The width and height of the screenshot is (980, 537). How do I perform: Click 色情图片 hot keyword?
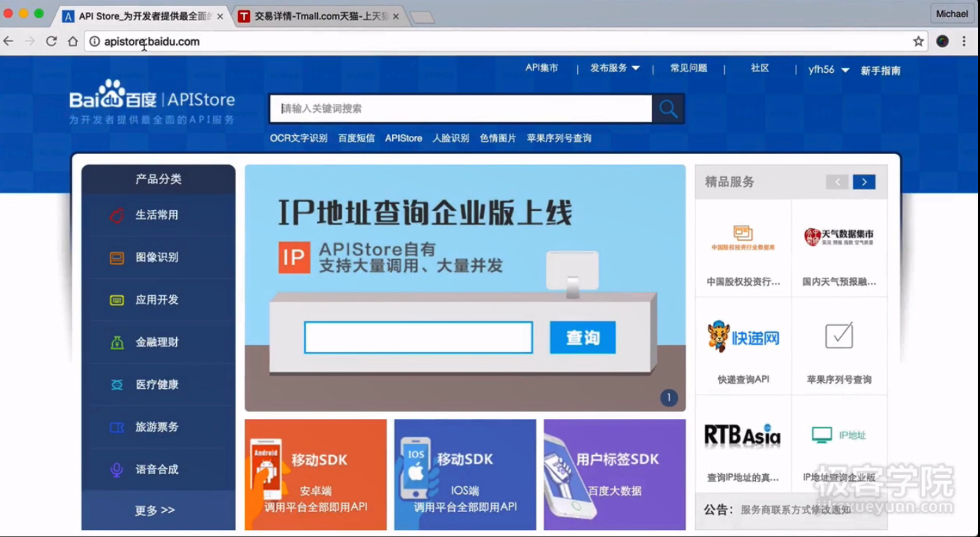498,138
